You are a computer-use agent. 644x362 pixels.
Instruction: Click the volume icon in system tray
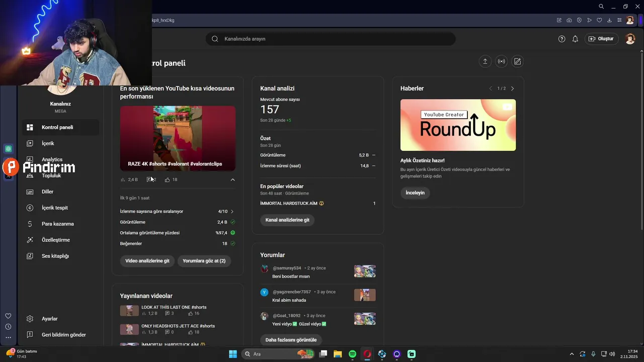612,354
